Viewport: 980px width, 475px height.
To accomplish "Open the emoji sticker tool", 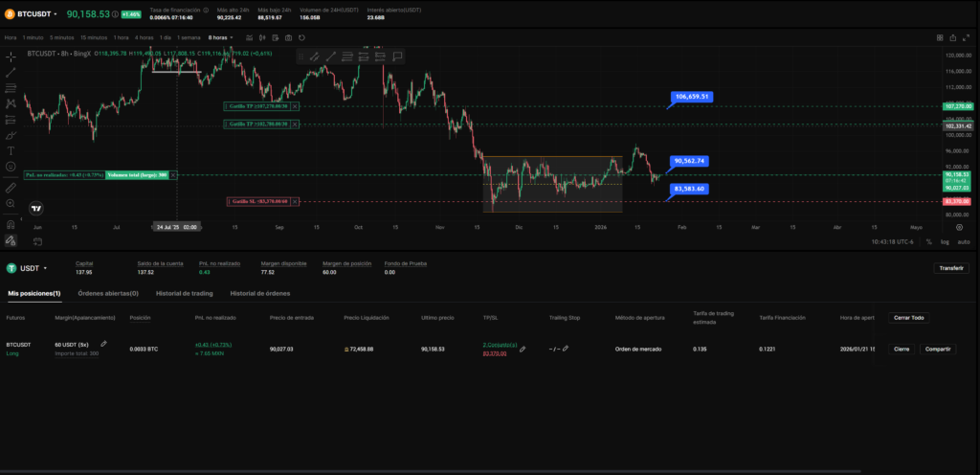I will pos(11,166).
